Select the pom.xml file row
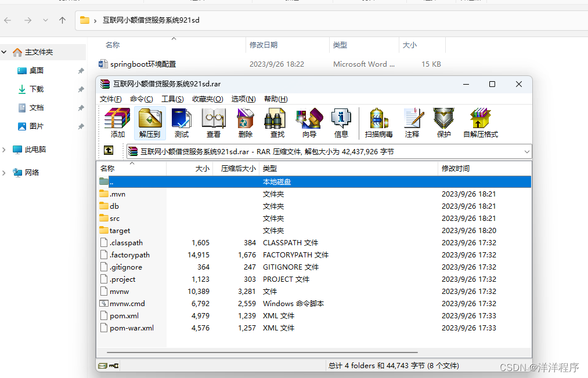The width and height of the screenshot is (588, 378). point(314,316)
